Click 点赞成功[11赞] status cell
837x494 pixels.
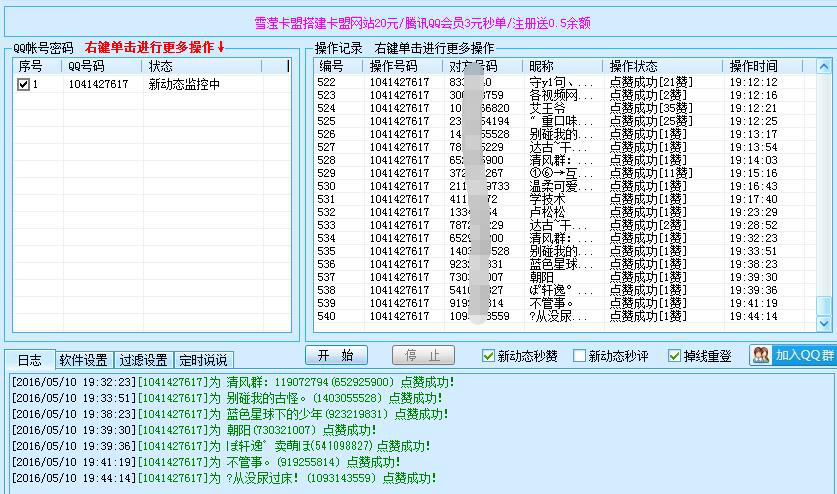pyautogui.click(x=651, y=173)
